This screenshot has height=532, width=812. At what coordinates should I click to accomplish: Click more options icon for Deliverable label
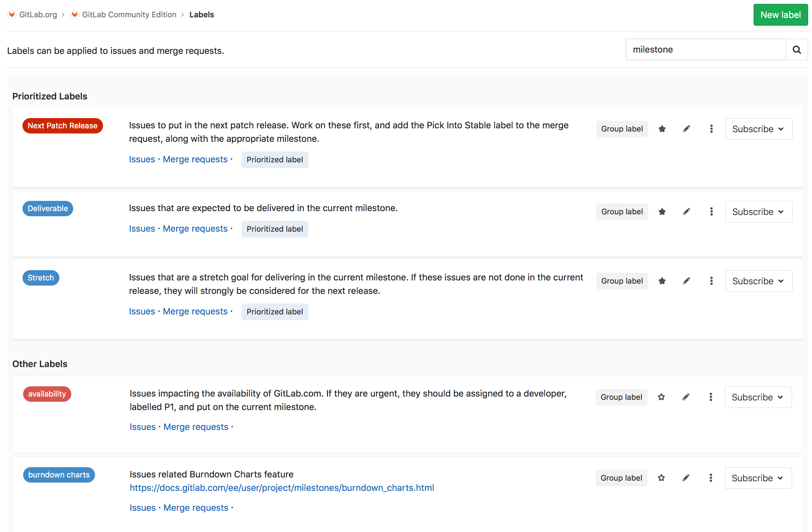pos(711,211)
